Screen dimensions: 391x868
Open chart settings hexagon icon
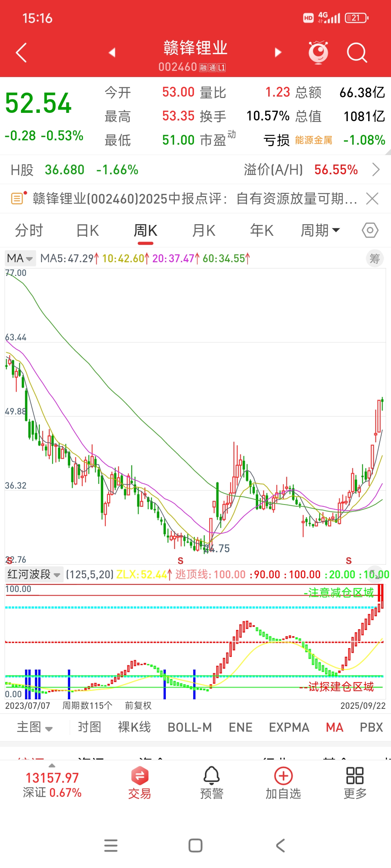coord(370,230)
